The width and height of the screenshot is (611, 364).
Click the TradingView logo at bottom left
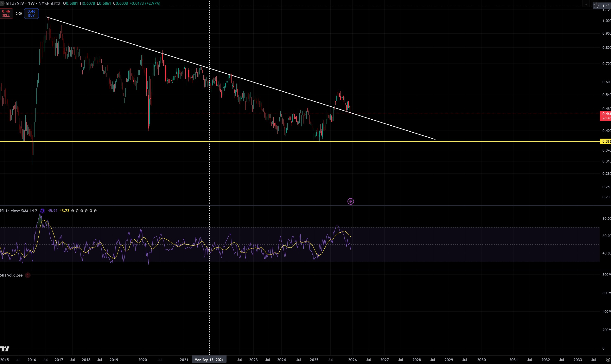click(4, 349)
